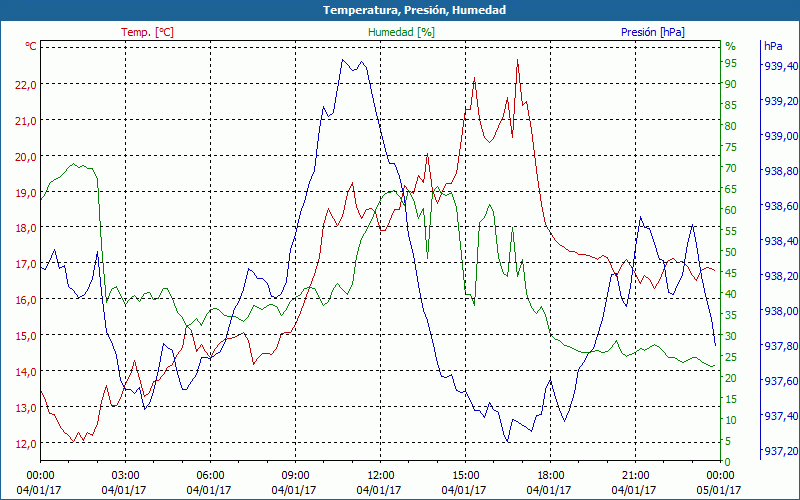Click the '95' humidity axis value

click(731, 63)
